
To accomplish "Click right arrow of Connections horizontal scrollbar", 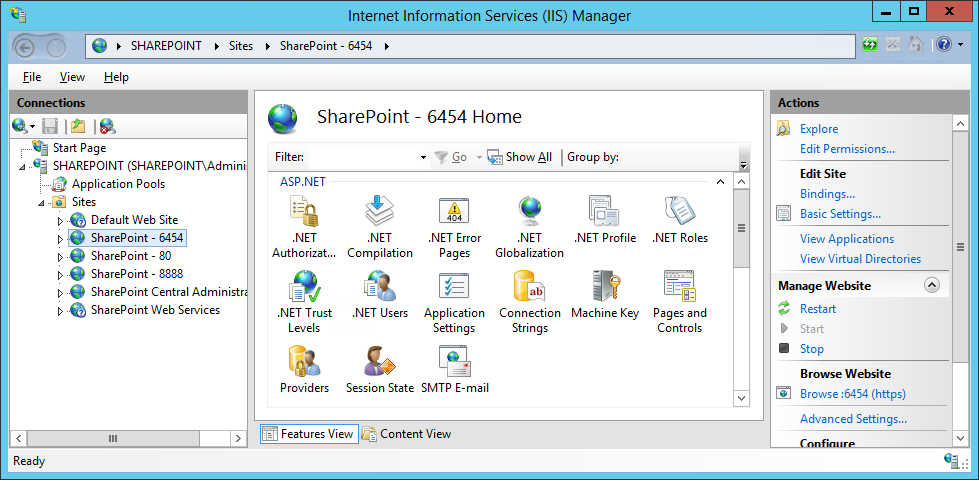I will (x=239, y=439).
